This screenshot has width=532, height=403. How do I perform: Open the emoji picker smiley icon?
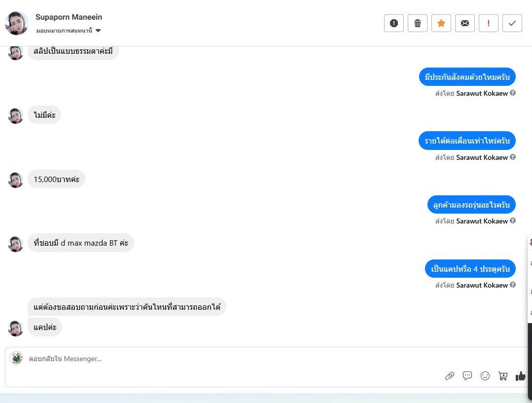pos(485,376)
